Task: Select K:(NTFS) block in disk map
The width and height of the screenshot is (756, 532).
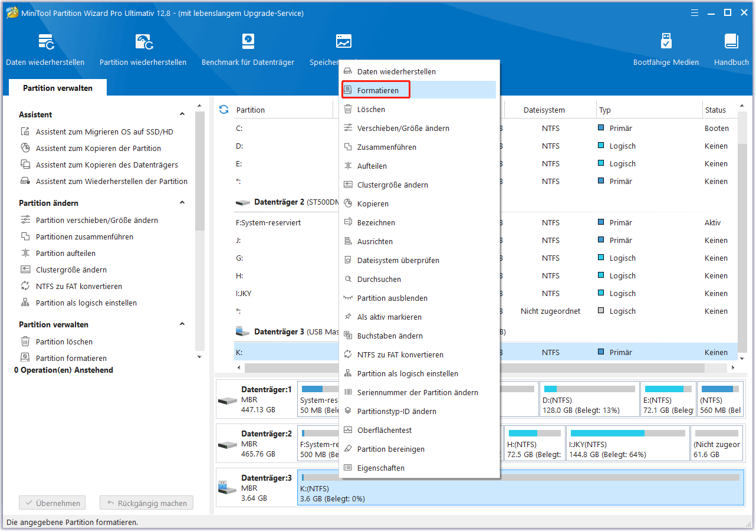Action: [x=521, y=488]
